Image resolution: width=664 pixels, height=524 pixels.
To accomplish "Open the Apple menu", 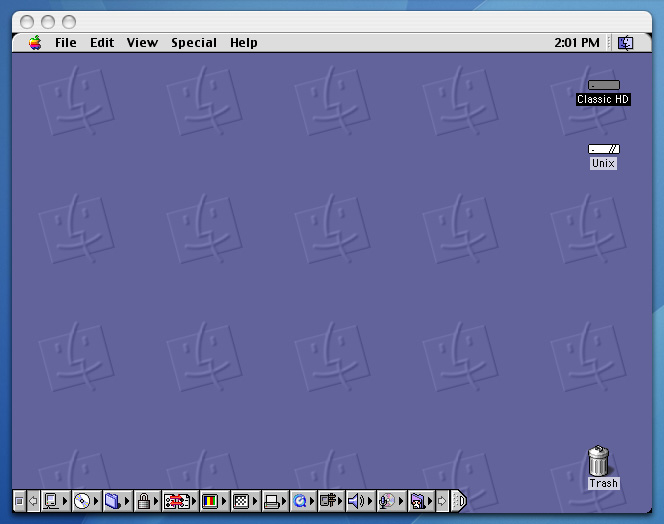I will coord(35,43).
